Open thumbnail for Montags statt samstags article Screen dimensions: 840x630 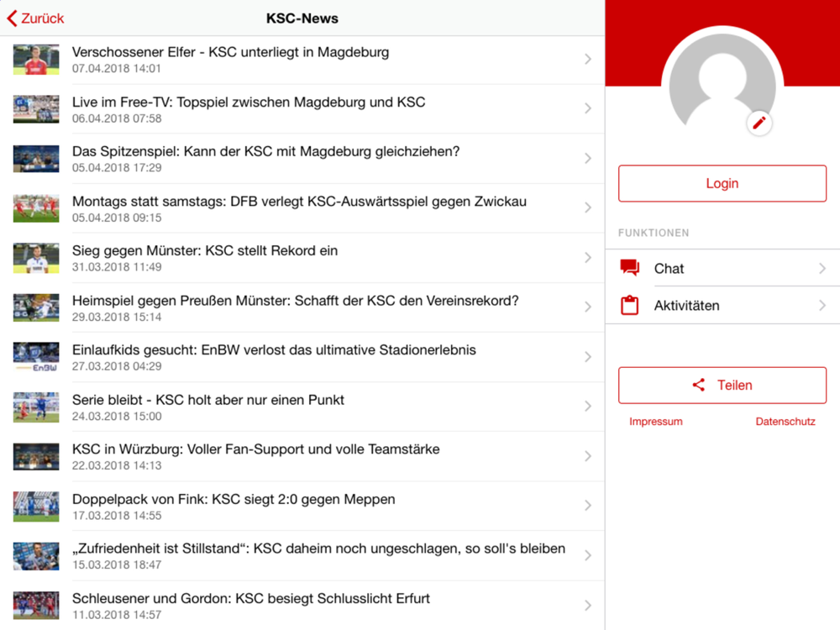[x=36, y=208]
